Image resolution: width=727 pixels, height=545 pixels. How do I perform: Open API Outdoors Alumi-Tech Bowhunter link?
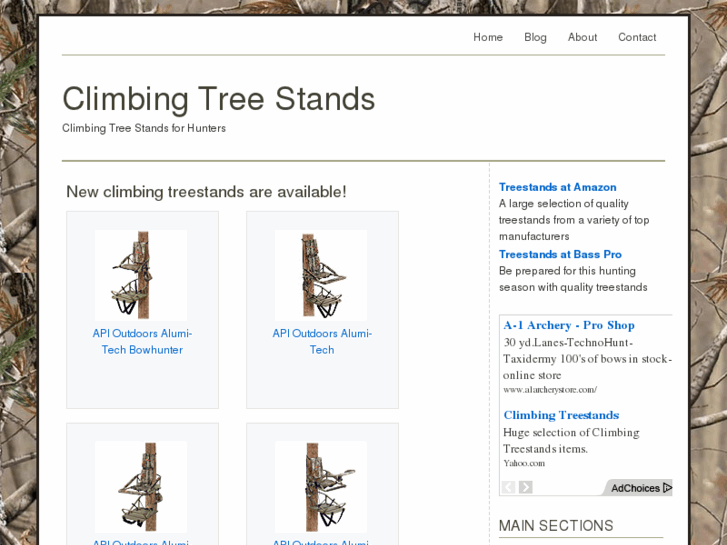(142, 341)
